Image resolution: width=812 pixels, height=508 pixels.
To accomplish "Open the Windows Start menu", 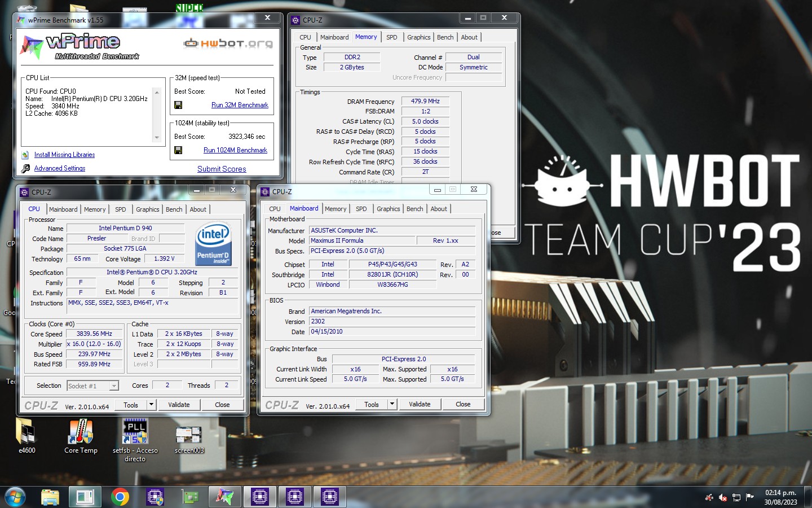I will pyautogui.click(x=15, y=497).
